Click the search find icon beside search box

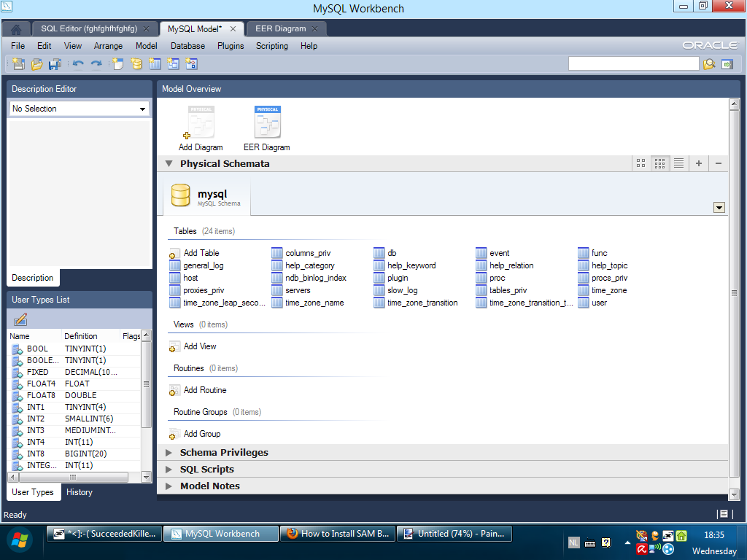pos(709,64)
